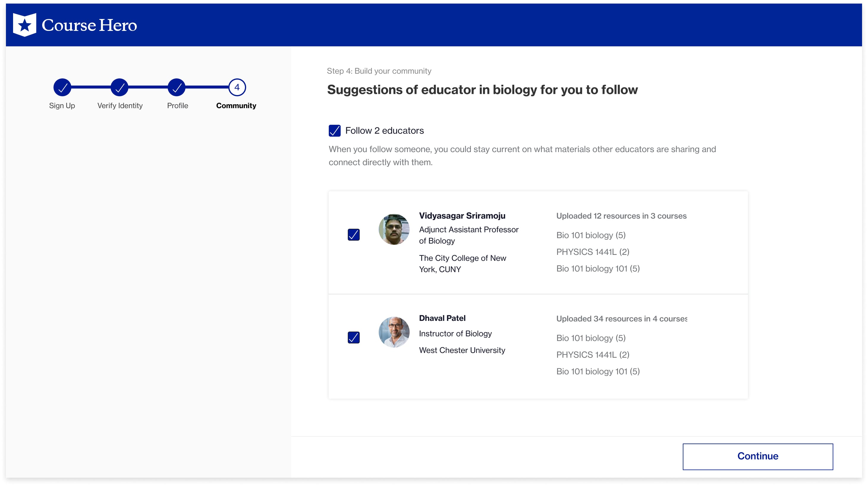Click the Sign Up step checkmark circle
Screen dimensions: 868x486
(x=62, y=88)
